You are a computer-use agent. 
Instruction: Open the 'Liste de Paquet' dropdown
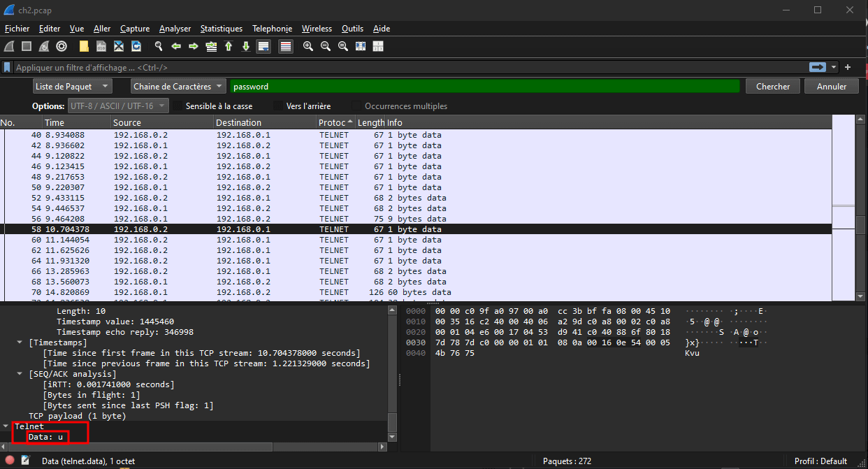tap(73, 87)
